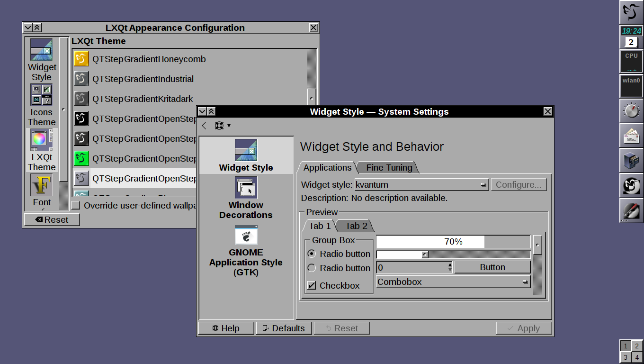
Task: Click Reset in LXQt Appearance Configuration
Action: [52, 219]
